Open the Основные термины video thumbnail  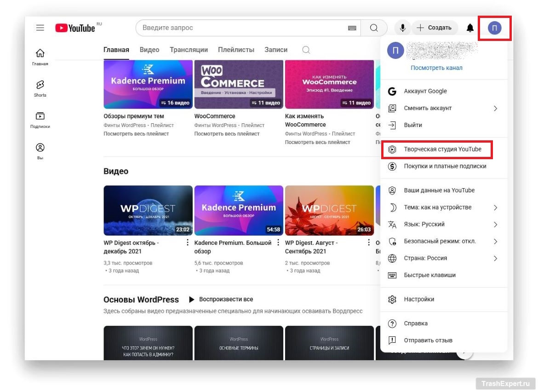[x=239, y=343]
